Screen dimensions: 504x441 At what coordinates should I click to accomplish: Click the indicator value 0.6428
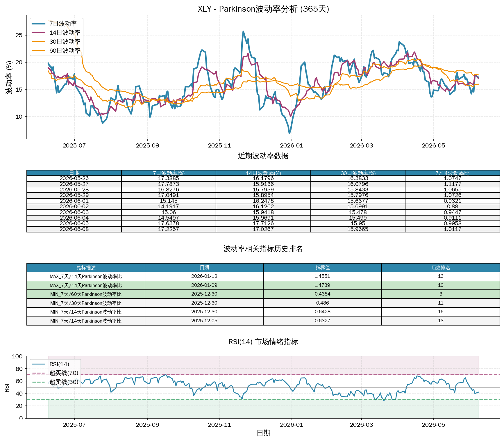point(323,312)
